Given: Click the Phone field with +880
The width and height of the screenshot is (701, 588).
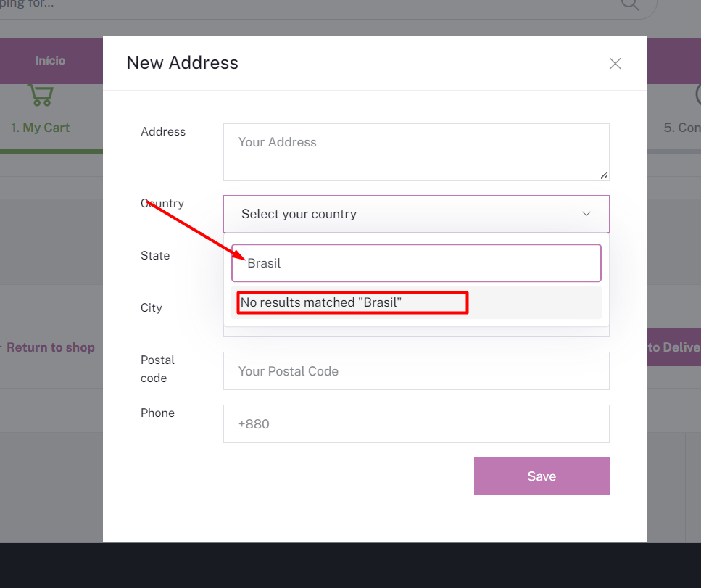Looking at the screenshot, I should click(x=416, y=424).
